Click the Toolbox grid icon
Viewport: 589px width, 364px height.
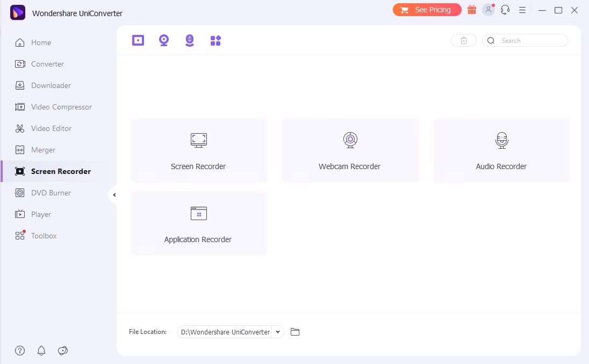click(x=20, y=235)
